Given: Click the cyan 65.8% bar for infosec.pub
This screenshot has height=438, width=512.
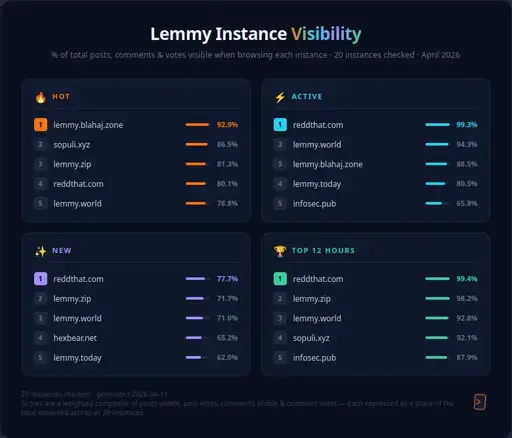Looking at the screenshot, I should pyautogui.click(x=437, y=203).
